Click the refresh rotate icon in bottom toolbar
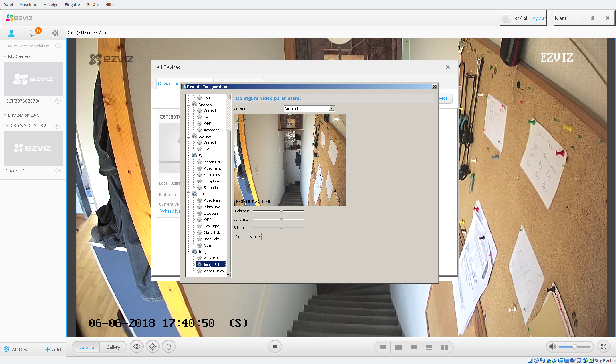This screenshot has width=616, height=364. point(169,347)
